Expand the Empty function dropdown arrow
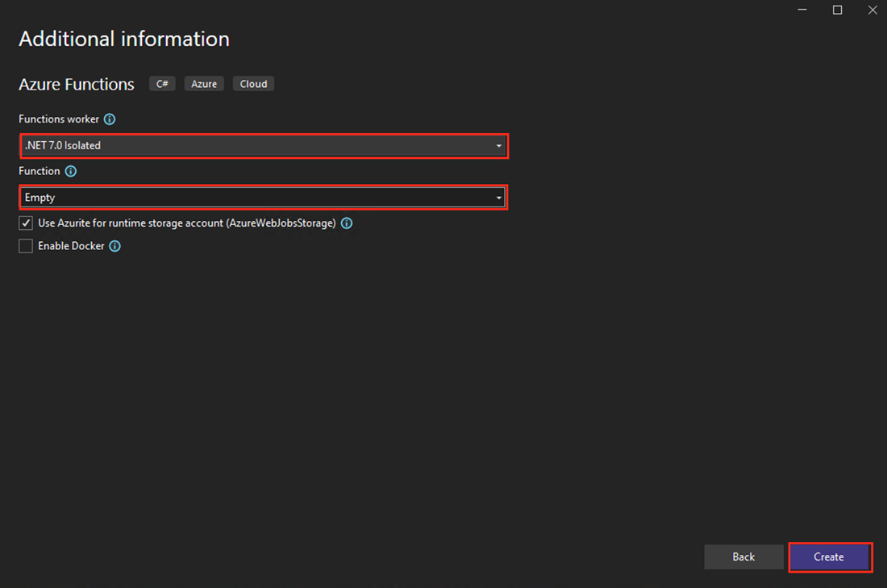Viewport: 887px width, 588px height. [498, 197]
